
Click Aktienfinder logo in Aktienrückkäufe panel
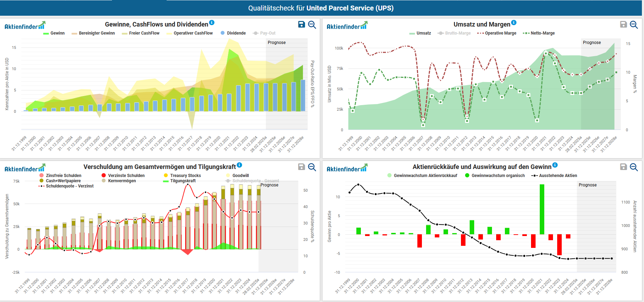347,168
